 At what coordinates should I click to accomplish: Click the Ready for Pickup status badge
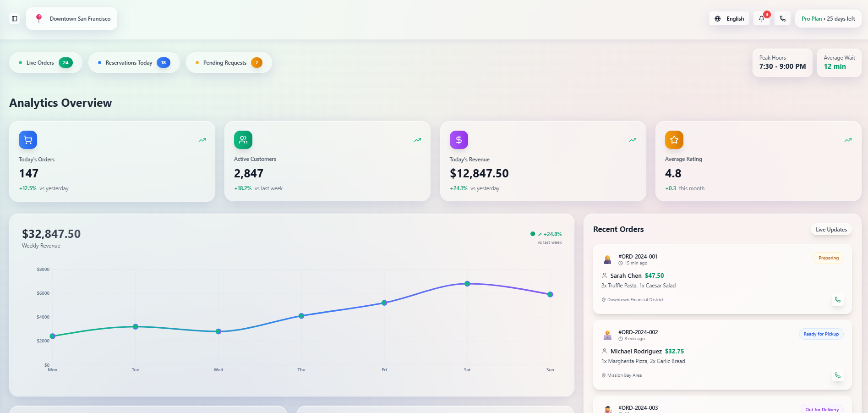[821, 334]
